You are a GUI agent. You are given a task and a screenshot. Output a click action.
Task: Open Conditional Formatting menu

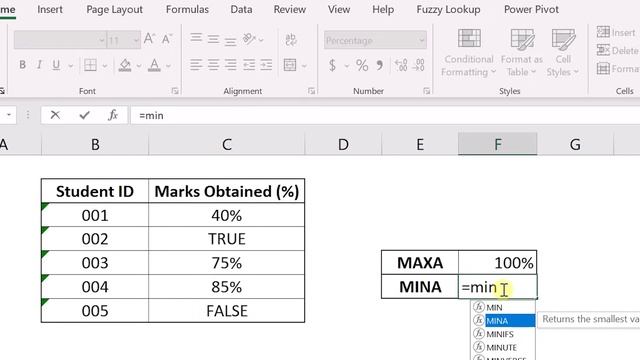tap(469, 52)
